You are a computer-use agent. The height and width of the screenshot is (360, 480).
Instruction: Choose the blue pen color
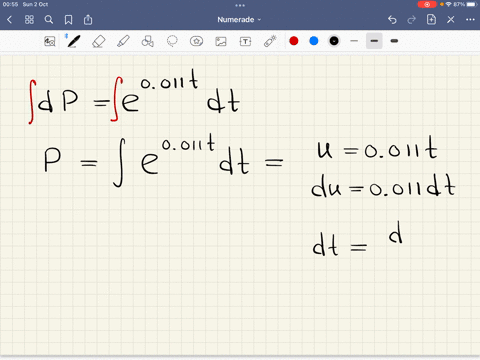tap(314, 41)
